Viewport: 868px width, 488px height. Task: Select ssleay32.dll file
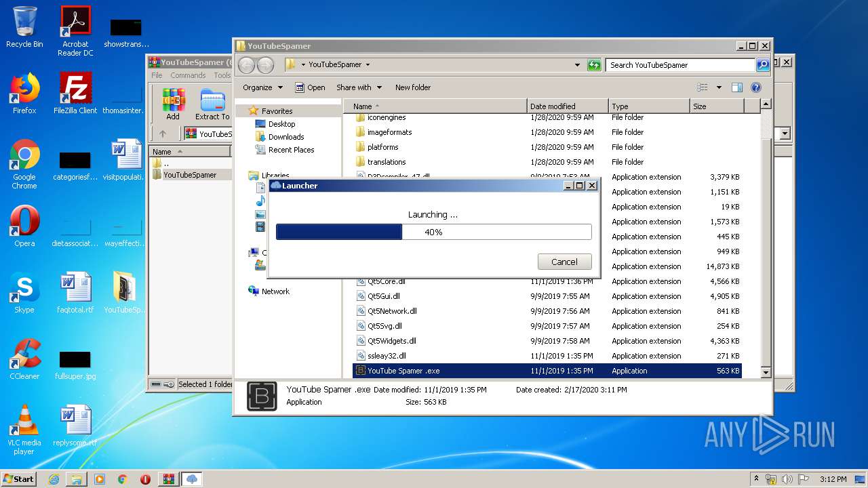coord(387,356)
